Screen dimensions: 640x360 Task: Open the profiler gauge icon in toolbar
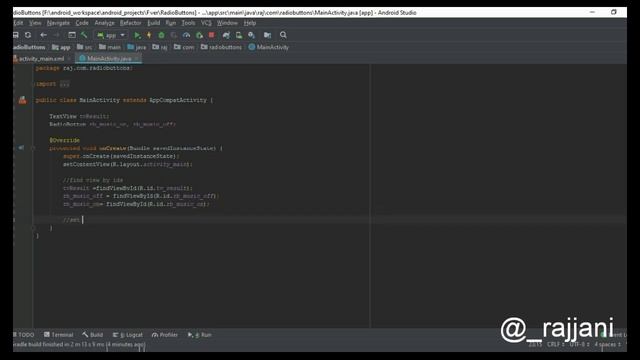186,35
